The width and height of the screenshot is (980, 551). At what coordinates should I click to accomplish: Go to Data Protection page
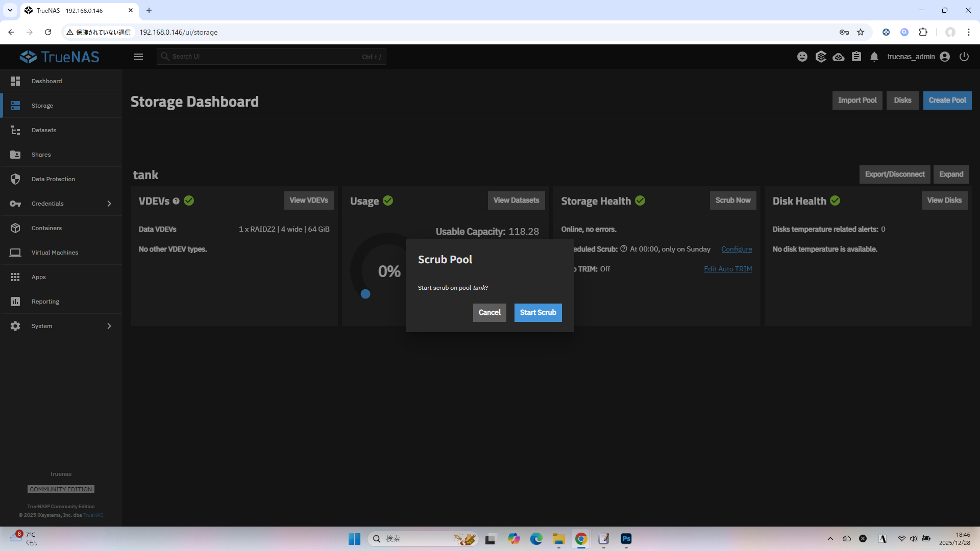click(53, 179)
